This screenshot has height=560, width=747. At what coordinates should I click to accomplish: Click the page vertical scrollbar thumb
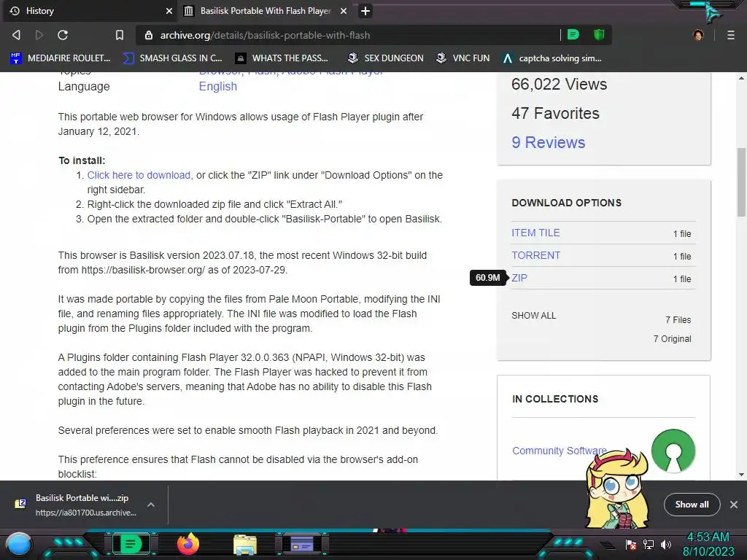click(741, 182)
